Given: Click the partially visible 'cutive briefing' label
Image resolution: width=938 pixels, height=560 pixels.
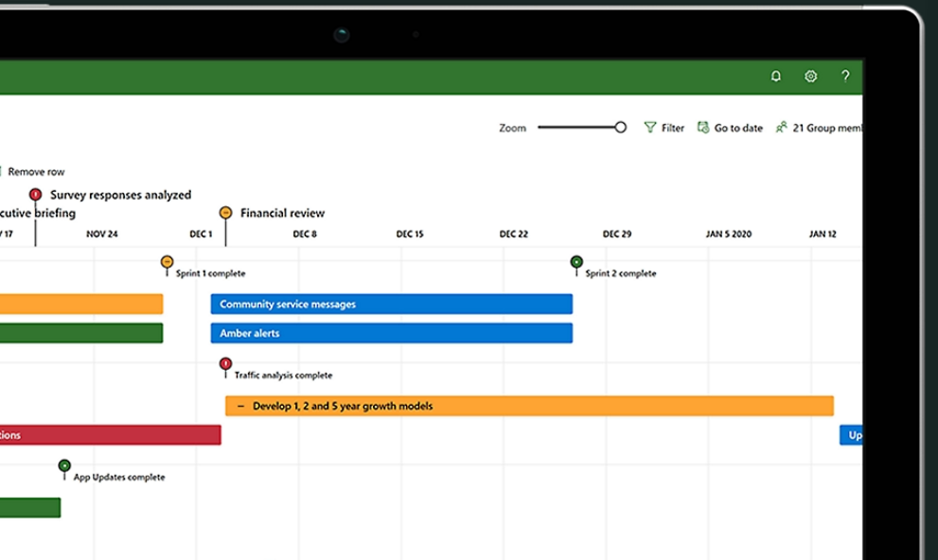Looking at the screenshot, I should [x=38, y=213].
